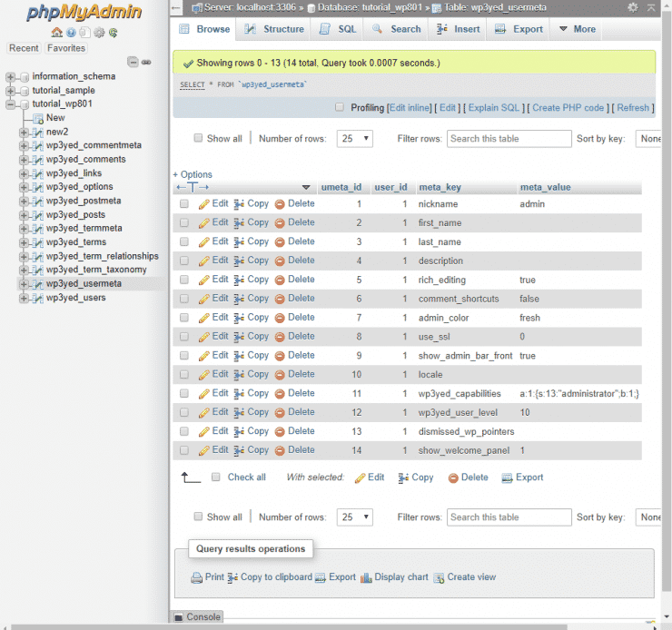Select checkbox for nickname row

tap(184, 204)
